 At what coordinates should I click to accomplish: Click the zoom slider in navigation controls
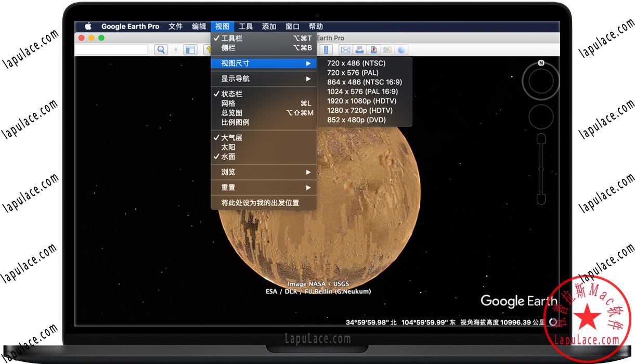coord(541,168)
